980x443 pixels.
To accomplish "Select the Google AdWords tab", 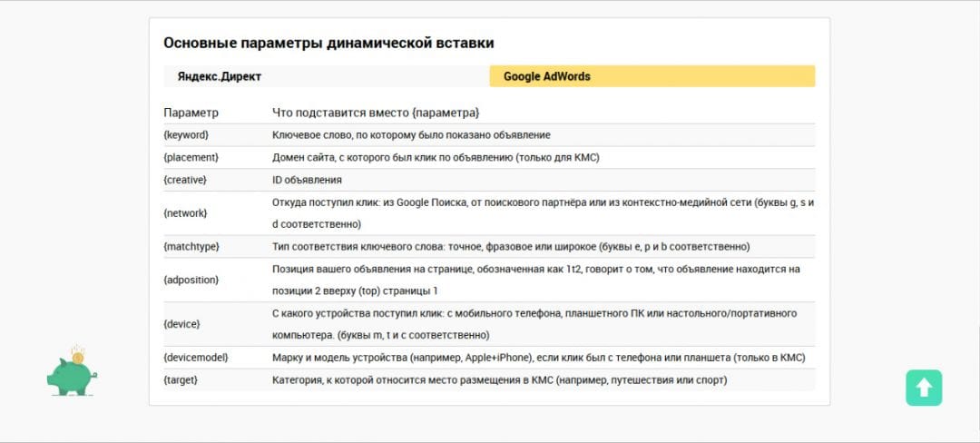I will (652, 76).
